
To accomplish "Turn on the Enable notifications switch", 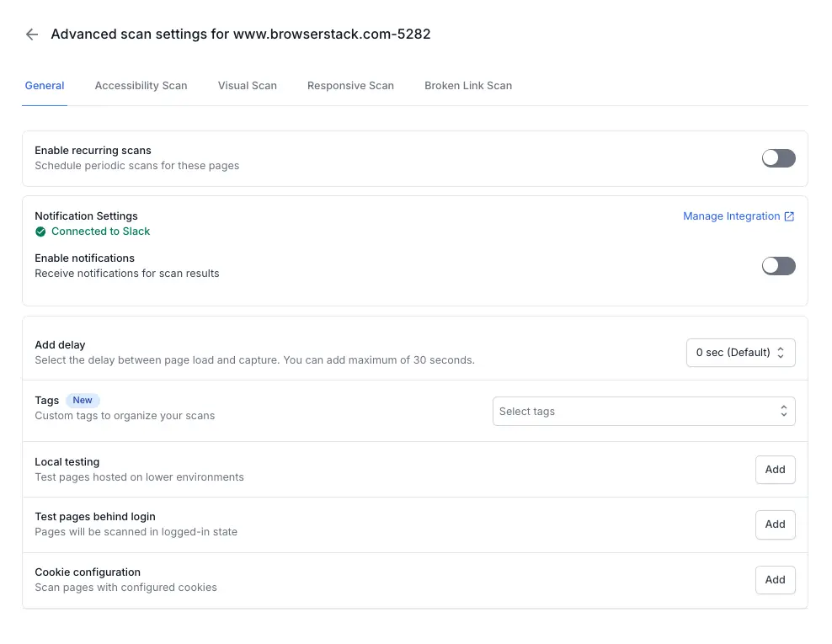I will click(778, 266).
